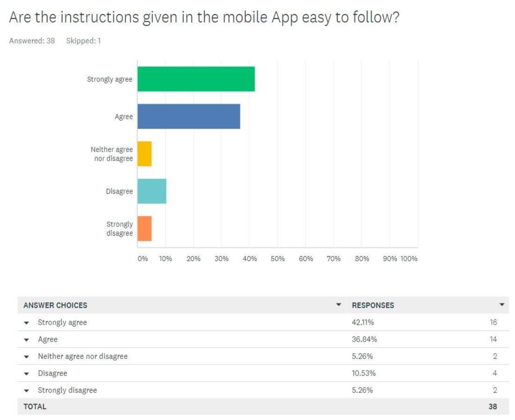The image size is (515, 420).
Task: Select the teal Disagree bar
Action: point(152,191)
